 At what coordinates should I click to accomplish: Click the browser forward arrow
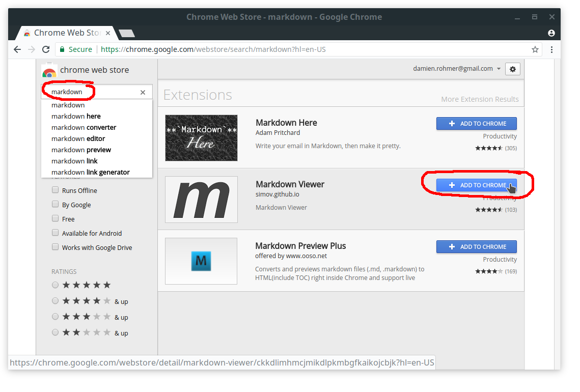coord(32,49)
